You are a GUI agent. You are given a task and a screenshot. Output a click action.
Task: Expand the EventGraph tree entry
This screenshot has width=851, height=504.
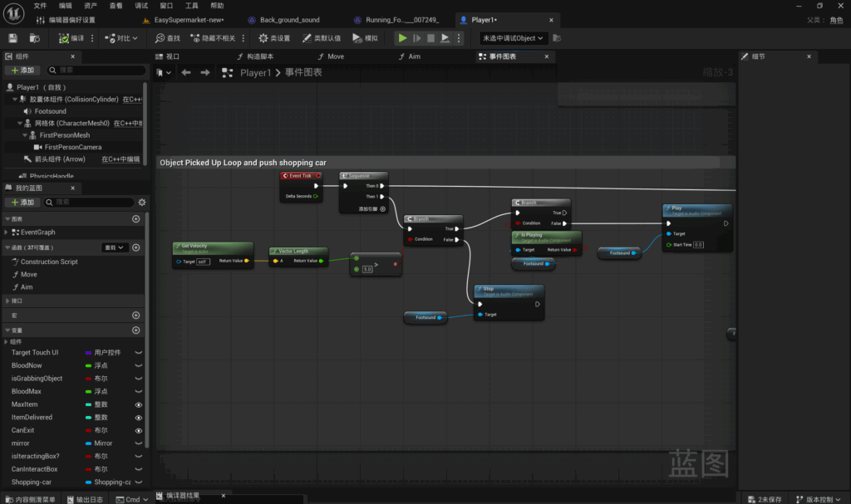(6, 232)
